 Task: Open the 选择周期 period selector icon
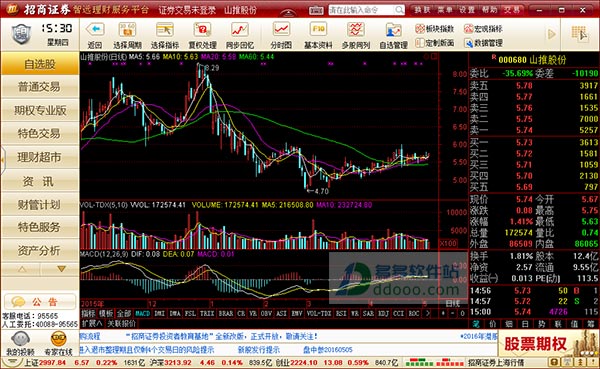pyautogui.click(x=127, y=29)
